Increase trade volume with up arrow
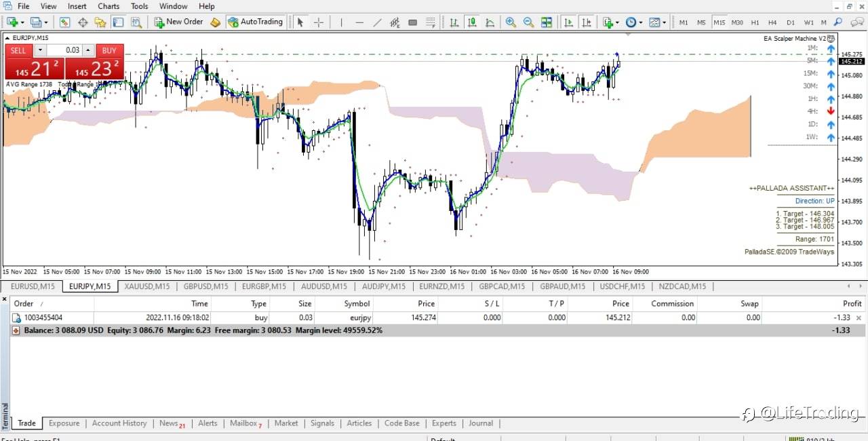Image resolution: width=868 pixels, height=441 pixels. [x=88, y=50]
